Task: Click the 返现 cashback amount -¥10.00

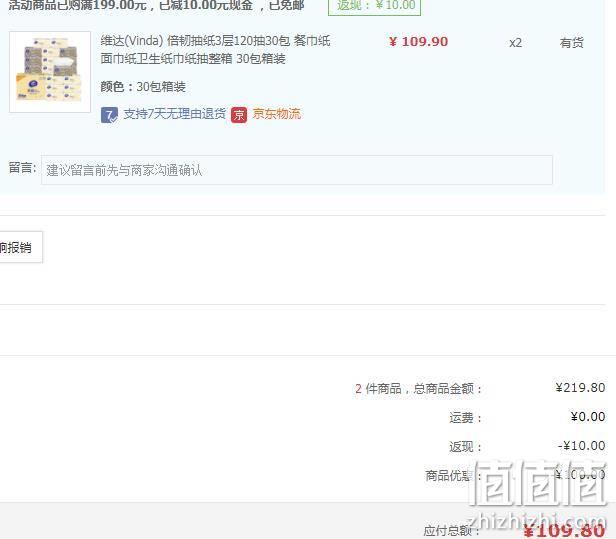Action: pos(581,446)
